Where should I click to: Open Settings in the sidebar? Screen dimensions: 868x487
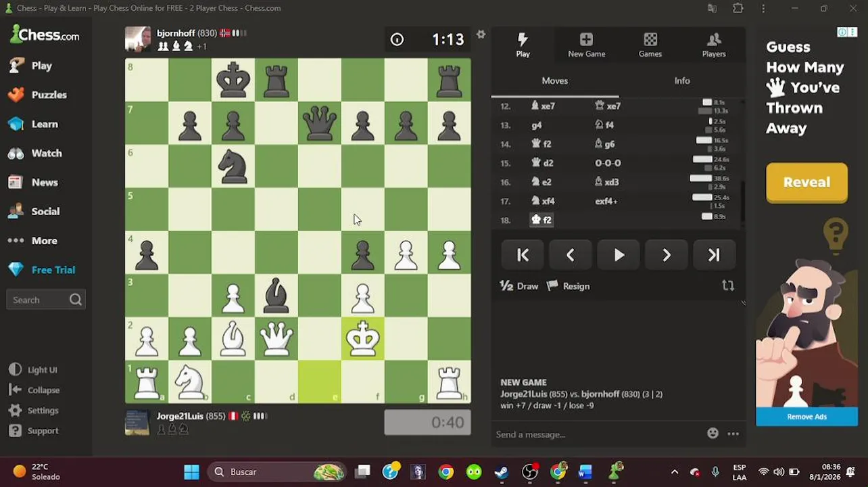(34, 411)
